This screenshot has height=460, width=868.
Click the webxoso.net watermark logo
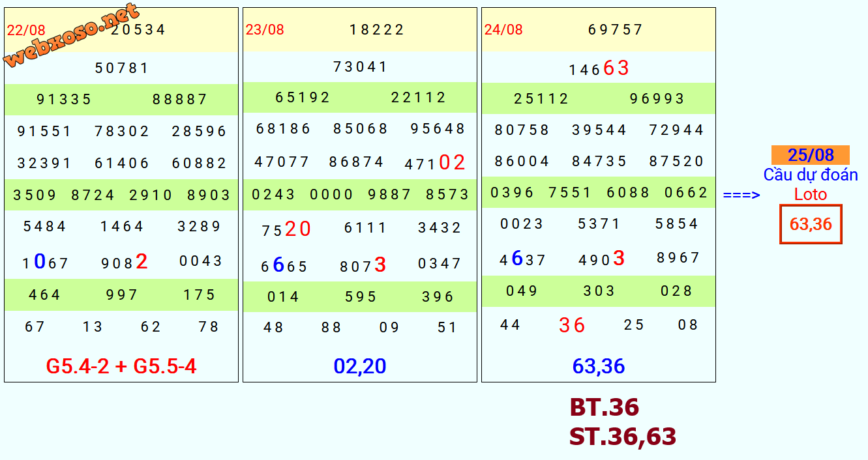[x=70, y=36]
